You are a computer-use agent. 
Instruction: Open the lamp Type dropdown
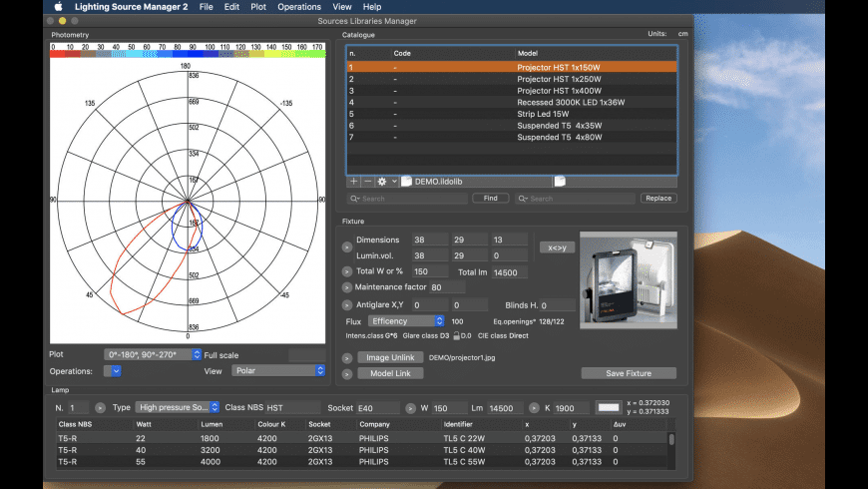tap(178, 407)
